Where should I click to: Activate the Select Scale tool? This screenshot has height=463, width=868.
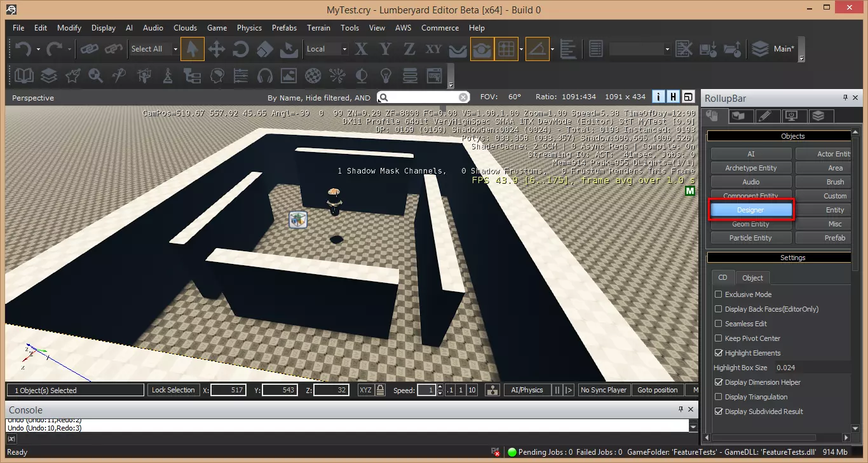(265, 49)
